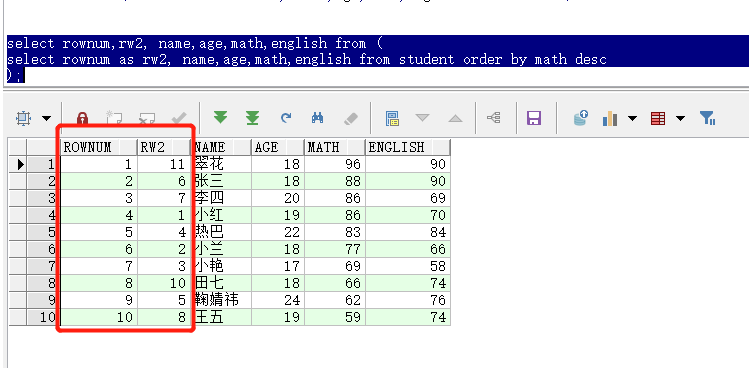
Task: Click the first SQL line starting 'select rownum,rw2'
Action: pos(195,43)
